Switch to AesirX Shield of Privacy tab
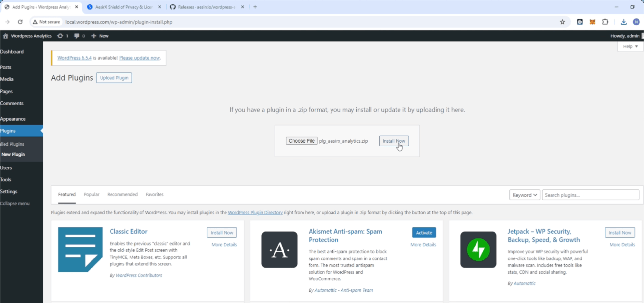 coord(124,7)
